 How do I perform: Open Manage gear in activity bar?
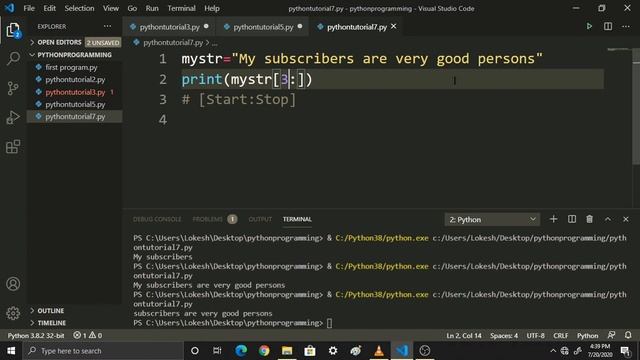(13, 313)
